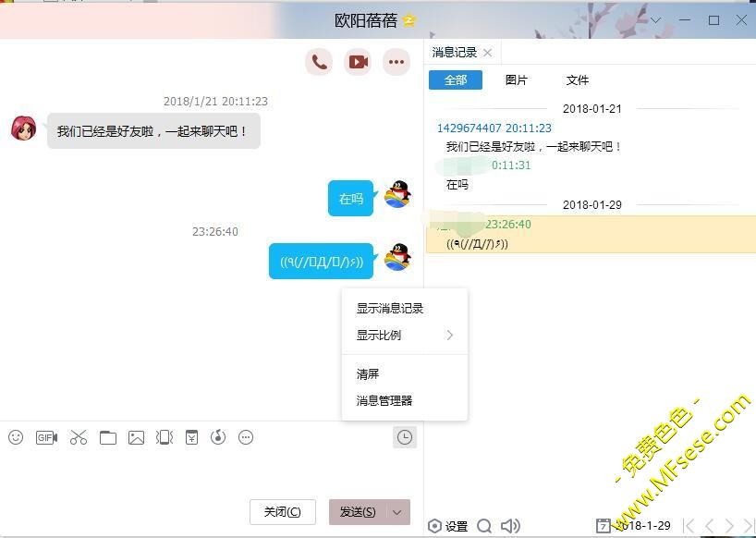Viewport: 756px width, 538px height.
Task: Close the 消息记录 tab
Action: 487,53
